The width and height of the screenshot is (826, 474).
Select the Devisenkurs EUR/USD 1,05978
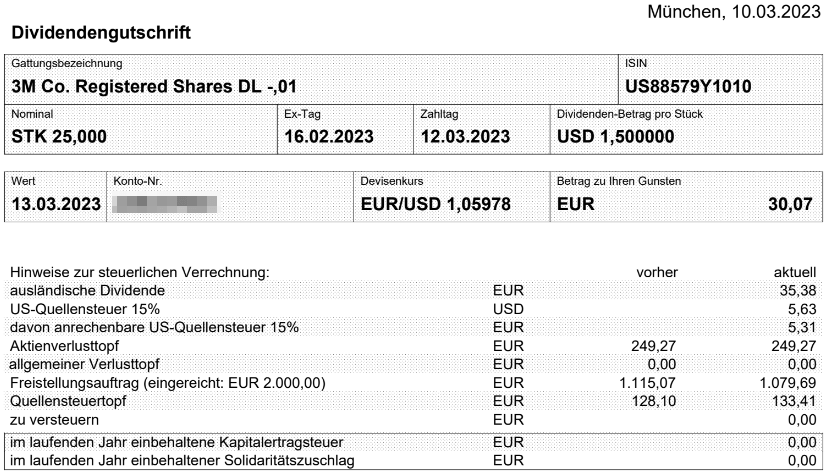click(436, 204)
